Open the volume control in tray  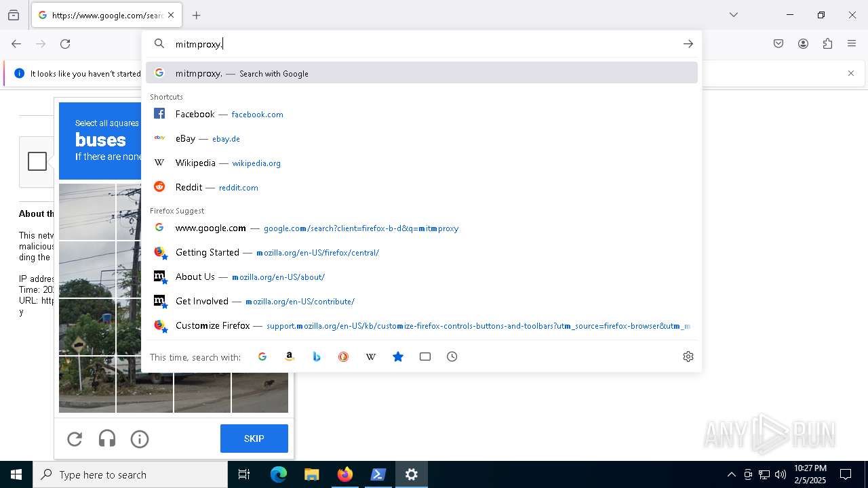click(x=780, y=474)
